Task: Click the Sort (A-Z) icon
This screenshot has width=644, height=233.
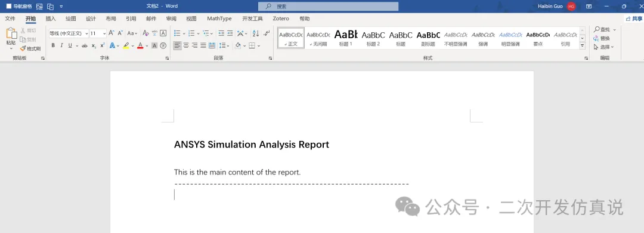Action: click(255, 33)
